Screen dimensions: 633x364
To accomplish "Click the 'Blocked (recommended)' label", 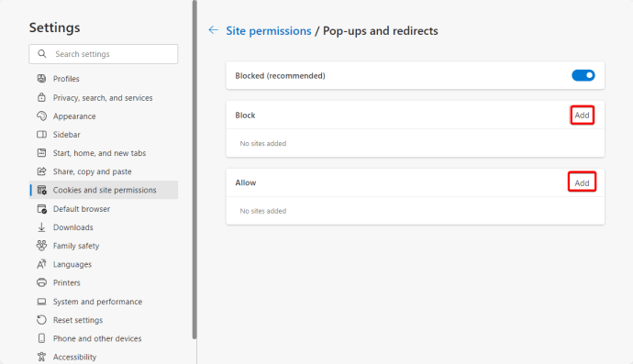I will (x=280, y=76).
